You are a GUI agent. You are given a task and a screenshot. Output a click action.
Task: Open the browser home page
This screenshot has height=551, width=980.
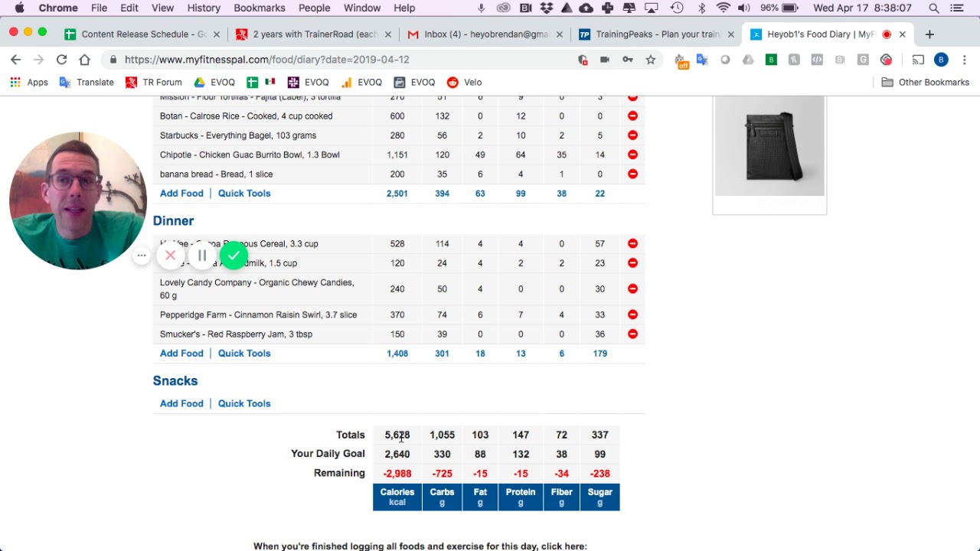84,60
